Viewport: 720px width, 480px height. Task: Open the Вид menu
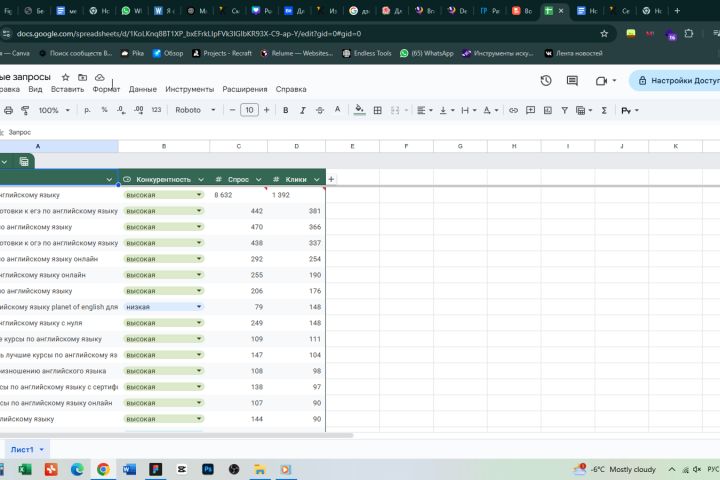(35, 89)
